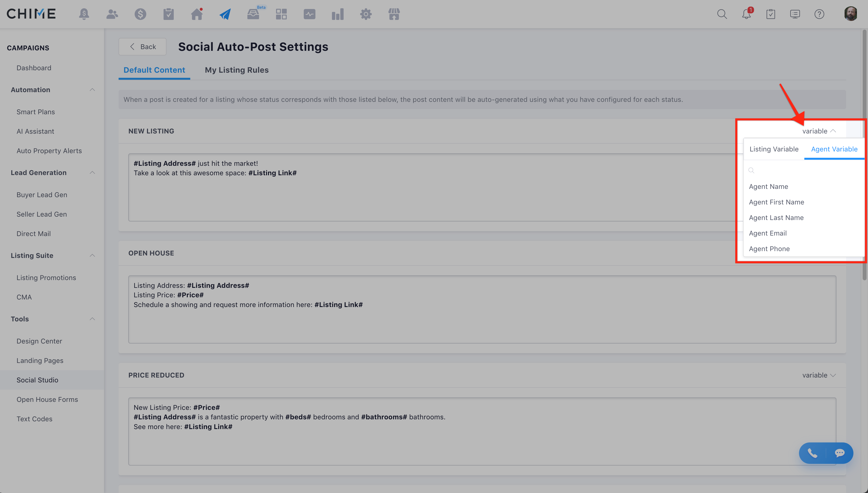868x493 pixels.
Task: Click the magnifier search icon in header
Action: pos(722,14)
